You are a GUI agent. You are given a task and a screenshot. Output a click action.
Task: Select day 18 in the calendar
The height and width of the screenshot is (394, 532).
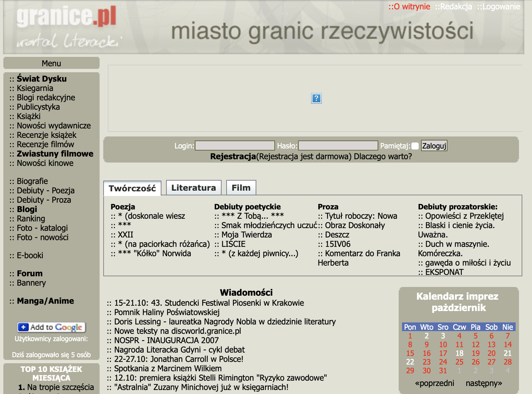tap(459, 353)
